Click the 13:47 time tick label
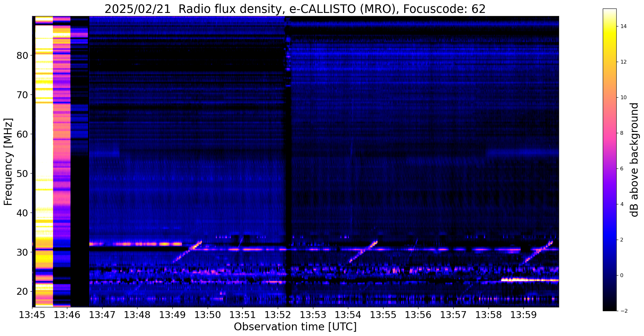 point(102,315)
